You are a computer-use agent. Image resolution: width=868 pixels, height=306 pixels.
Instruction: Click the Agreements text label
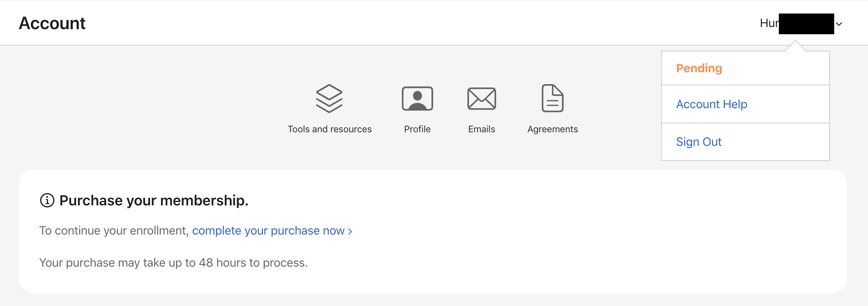click(552, 129)
